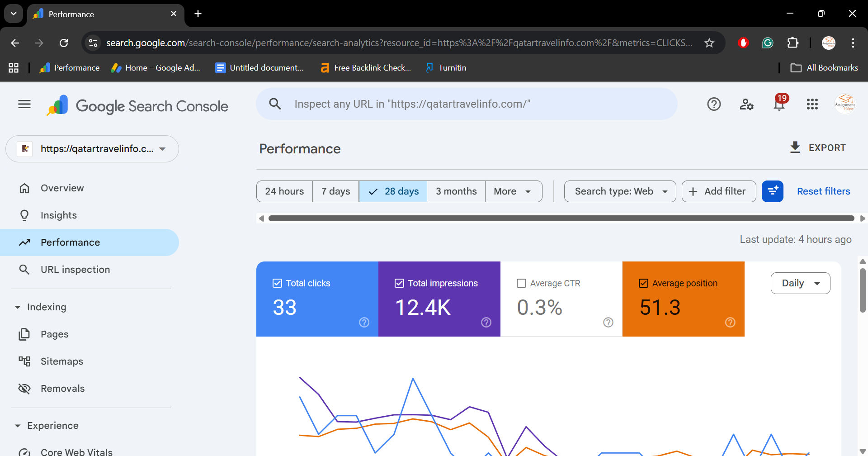Open the Grammarly extension icon
Screen dimensions: 868x456
[x=768, y=43]
